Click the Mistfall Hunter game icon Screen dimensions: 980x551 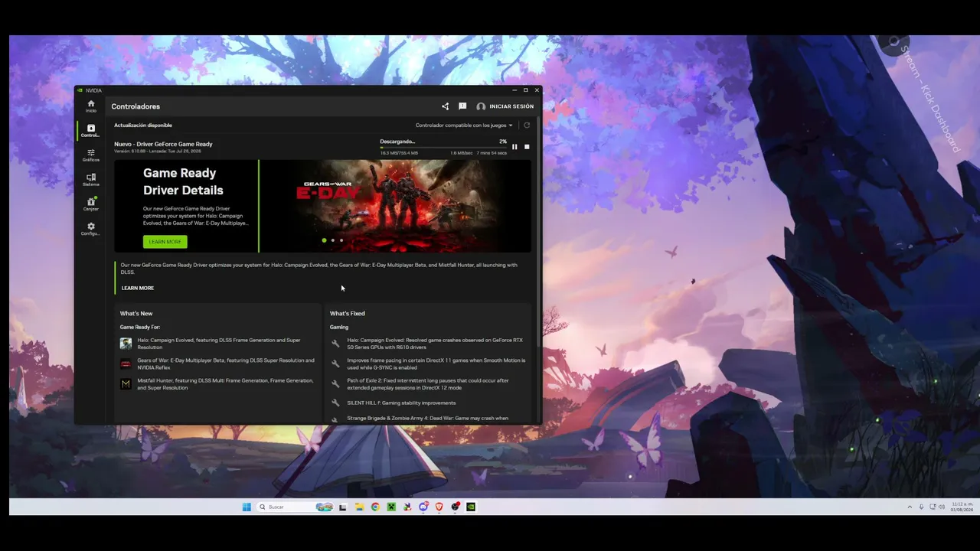pos(126,384)
